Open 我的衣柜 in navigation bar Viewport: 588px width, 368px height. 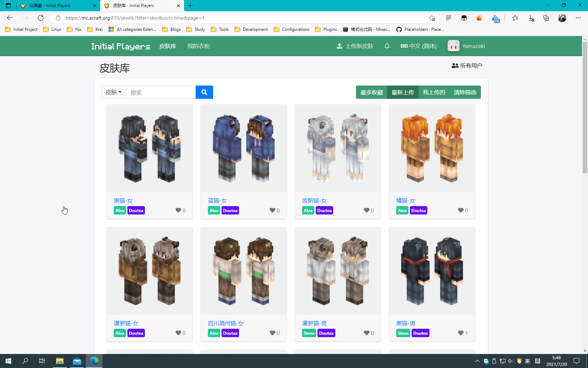(x=198, y=46)
